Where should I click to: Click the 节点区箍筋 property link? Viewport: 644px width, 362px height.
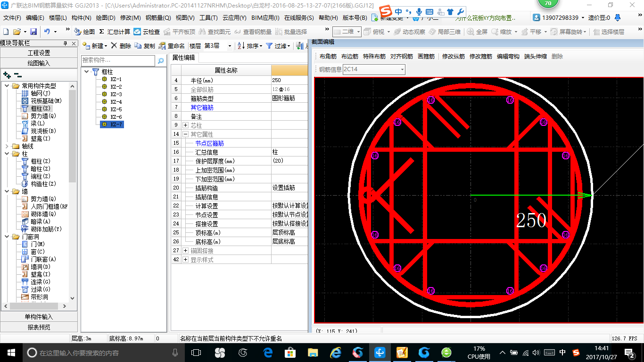(210, 143)
